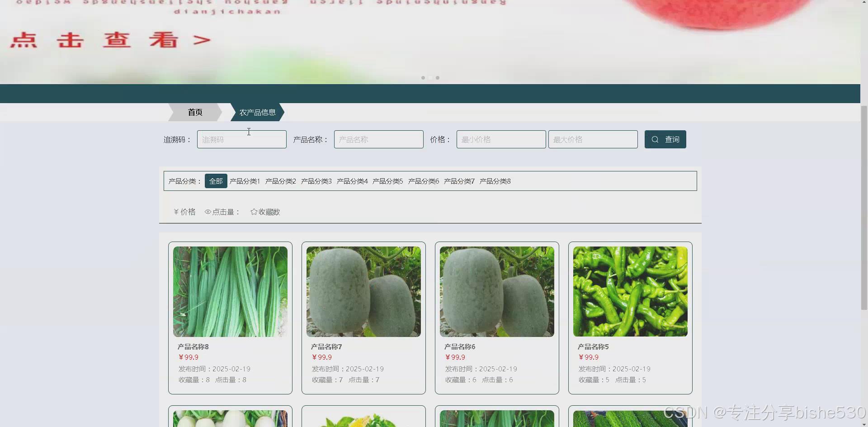Select the 农产品信息 breadcrumb
Viewport: 868px width, 427px height.
point(257,112)
